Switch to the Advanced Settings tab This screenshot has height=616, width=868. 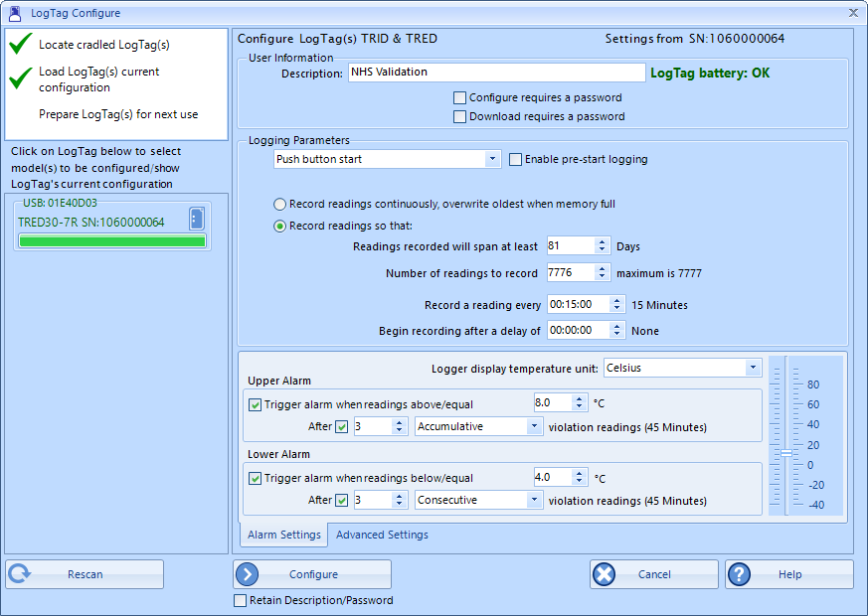pyautogui.click(x=382, y=535)
